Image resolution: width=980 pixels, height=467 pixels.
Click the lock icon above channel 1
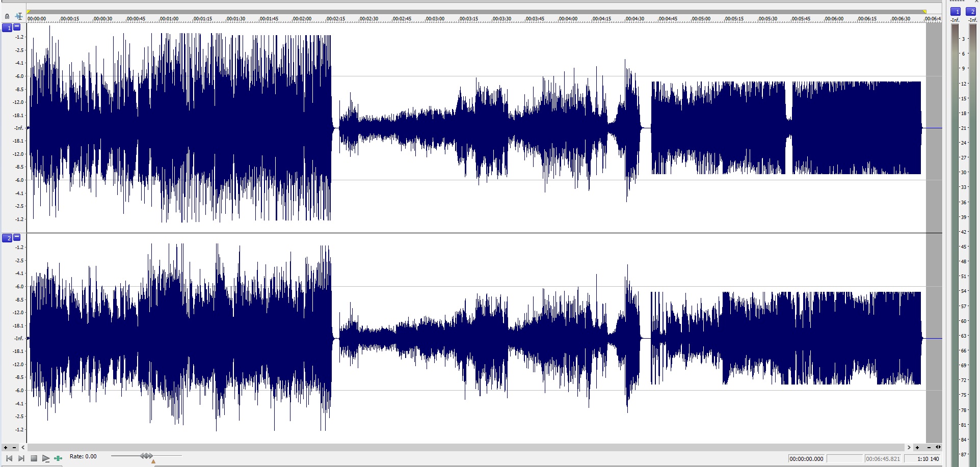point(7,16)
